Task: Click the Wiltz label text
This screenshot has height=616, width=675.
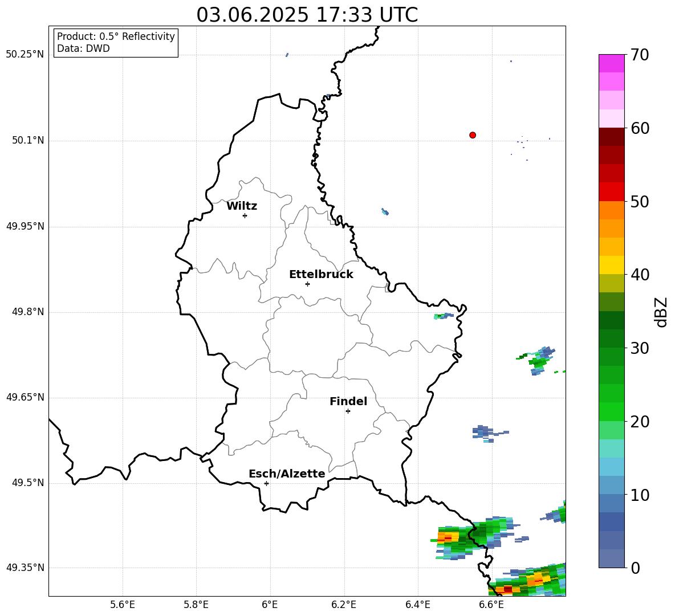Action: (x=242, y=206)
